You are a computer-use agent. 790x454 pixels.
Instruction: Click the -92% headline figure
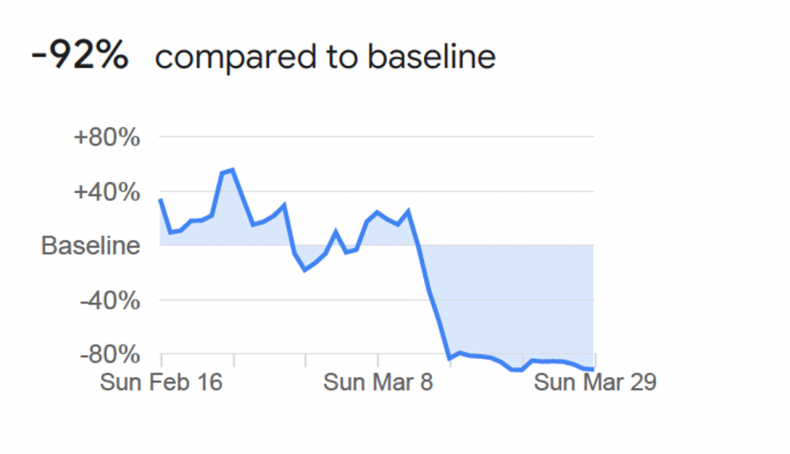[x=80, y=55]
